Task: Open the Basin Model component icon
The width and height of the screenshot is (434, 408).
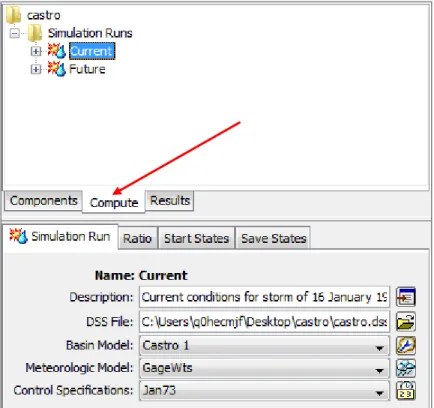Action: click(406, 345)
